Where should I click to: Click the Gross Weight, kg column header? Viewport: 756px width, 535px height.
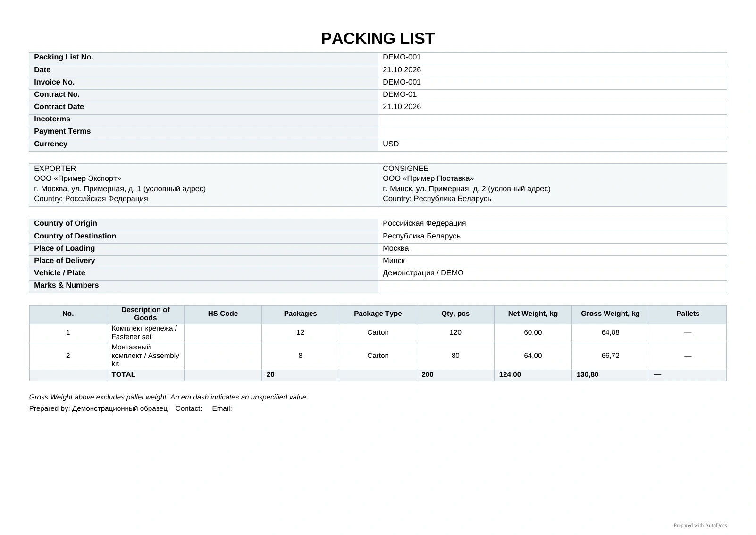point(610,314)
